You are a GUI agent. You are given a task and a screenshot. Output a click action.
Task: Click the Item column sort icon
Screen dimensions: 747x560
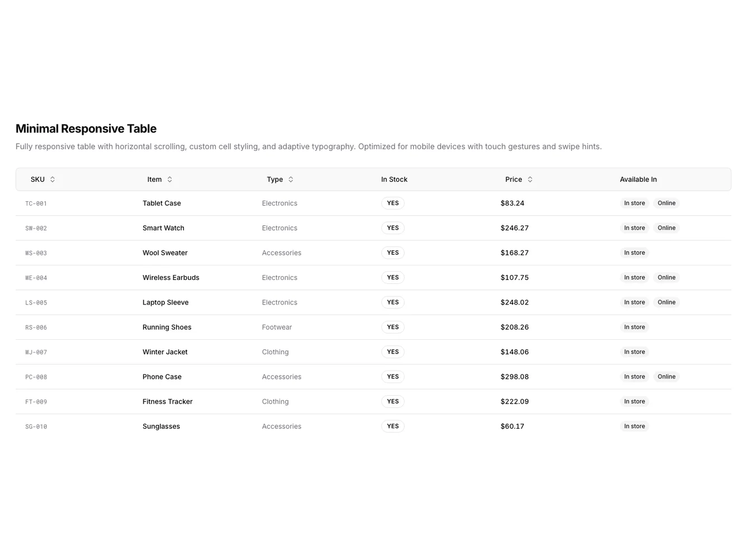[170, 179]
